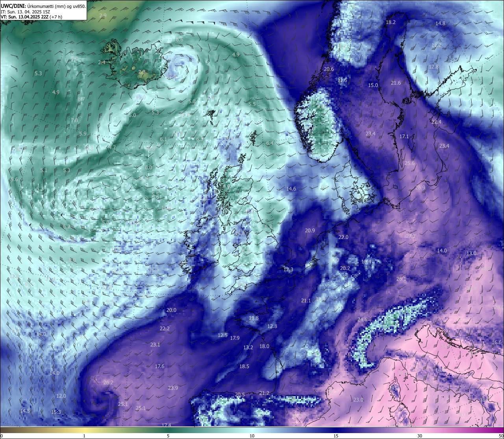
Task: Click the 24.6 value near the Alps
Action: tap(362, 320)
